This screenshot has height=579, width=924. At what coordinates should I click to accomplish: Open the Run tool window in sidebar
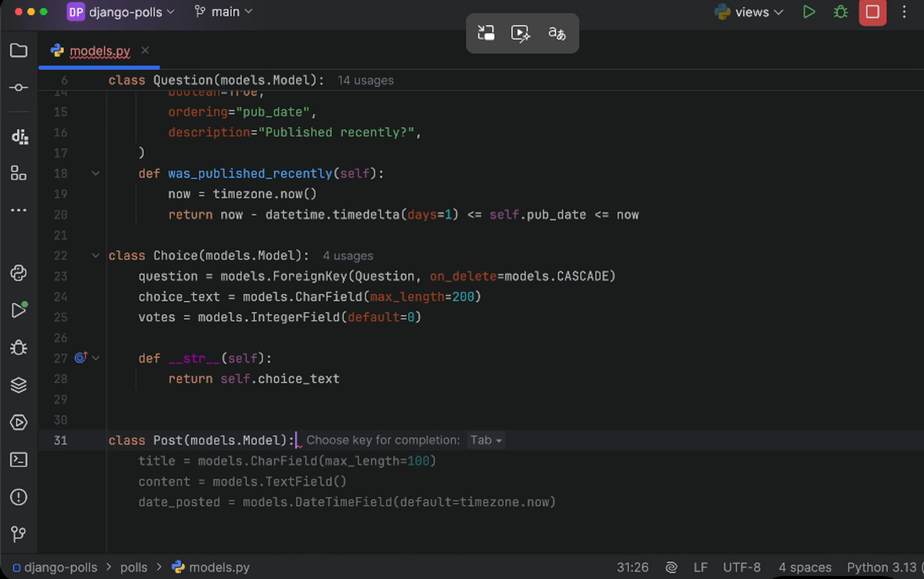point(18,310)
